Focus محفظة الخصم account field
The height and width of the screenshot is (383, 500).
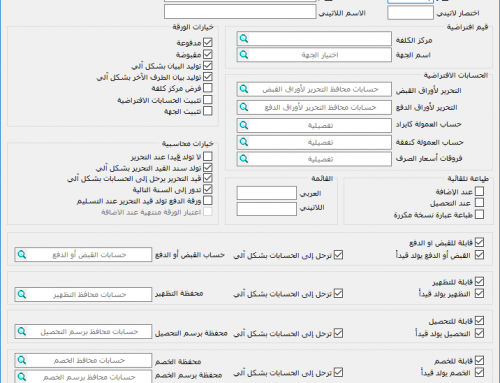83,360
